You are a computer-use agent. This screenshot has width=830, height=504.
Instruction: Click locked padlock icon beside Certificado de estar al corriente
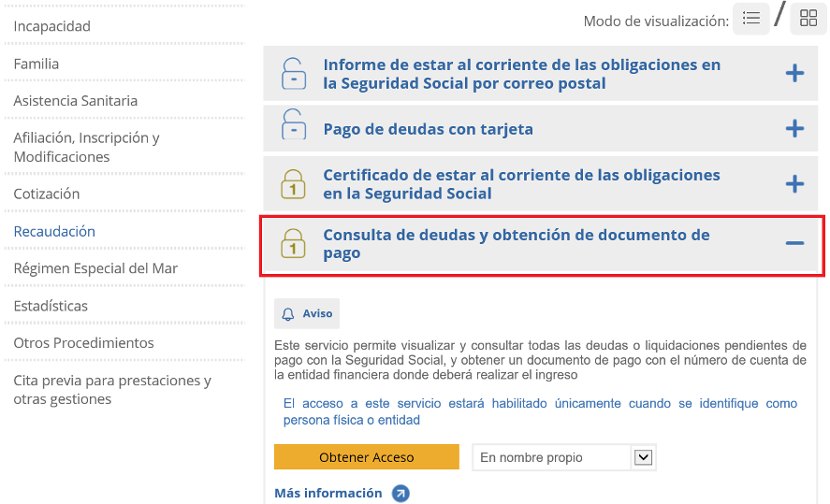tap(294, 184)
